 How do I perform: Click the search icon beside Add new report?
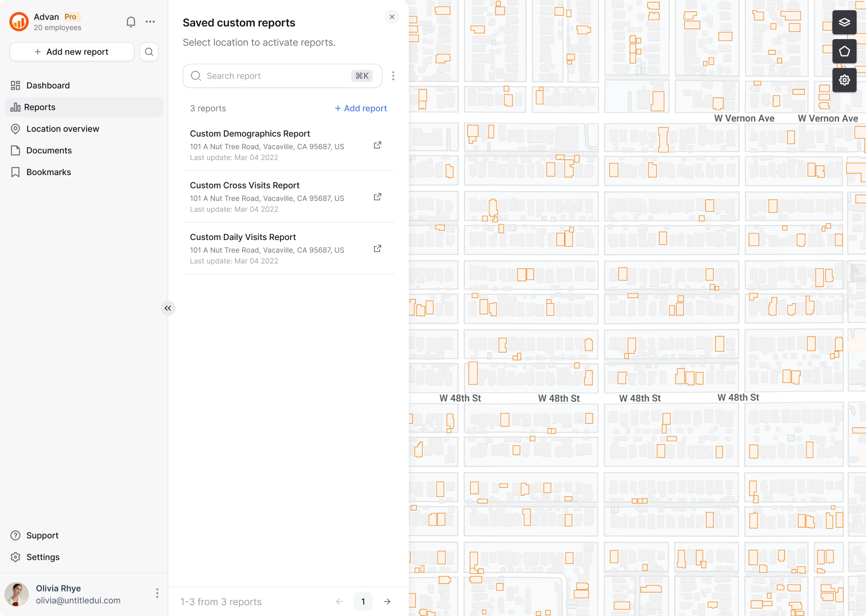(149, 52)
